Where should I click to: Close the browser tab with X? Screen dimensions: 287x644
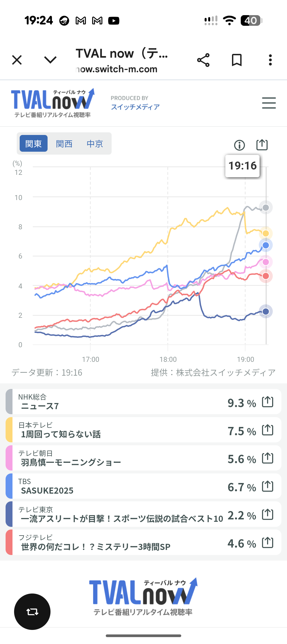pyautogui.click(x=17, y=60)
